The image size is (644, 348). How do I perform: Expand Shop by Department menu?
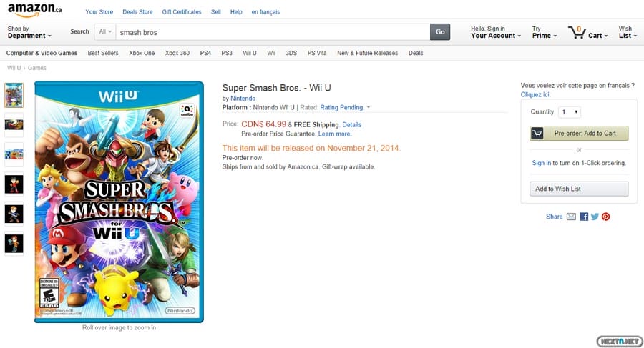(29, 32)
